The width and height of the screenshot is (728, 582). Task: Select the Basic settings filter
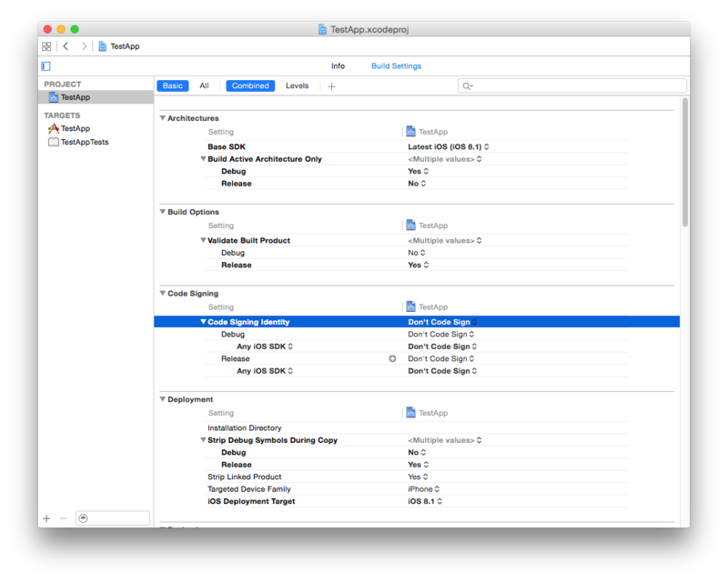pos(173,85)
